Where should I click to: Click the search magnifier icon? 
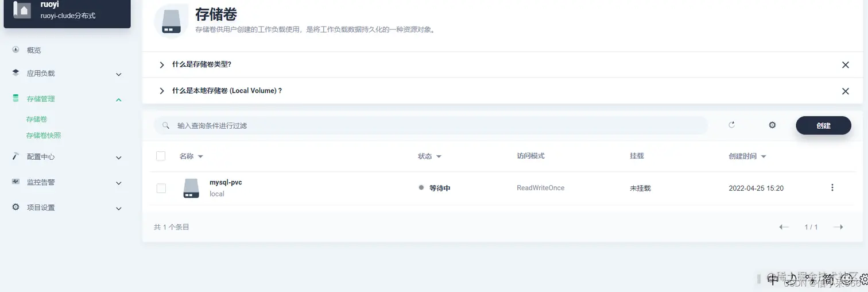[x=165, y=125]
